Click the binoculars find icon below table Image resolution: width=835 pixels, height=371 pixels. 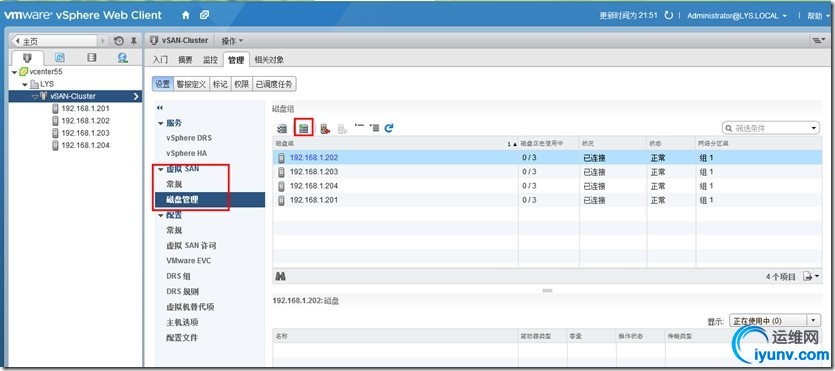[281, 276]
